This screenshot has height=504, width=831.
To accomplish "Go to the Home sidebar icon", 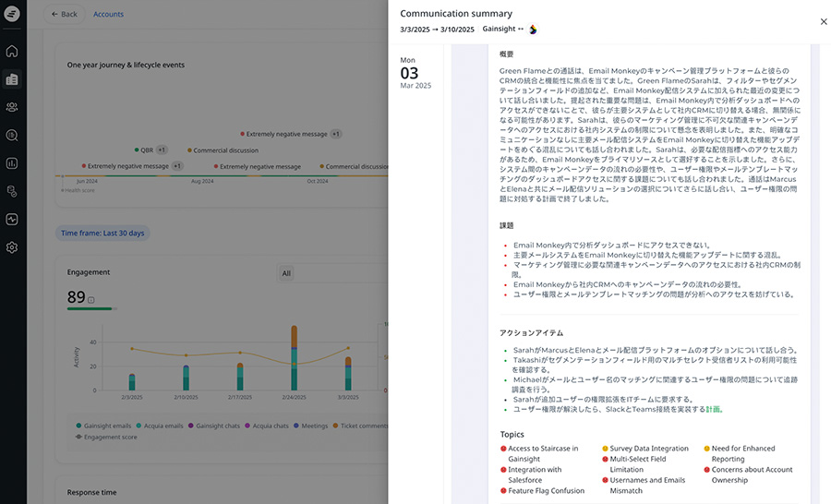I will click(x=12, y=52).
